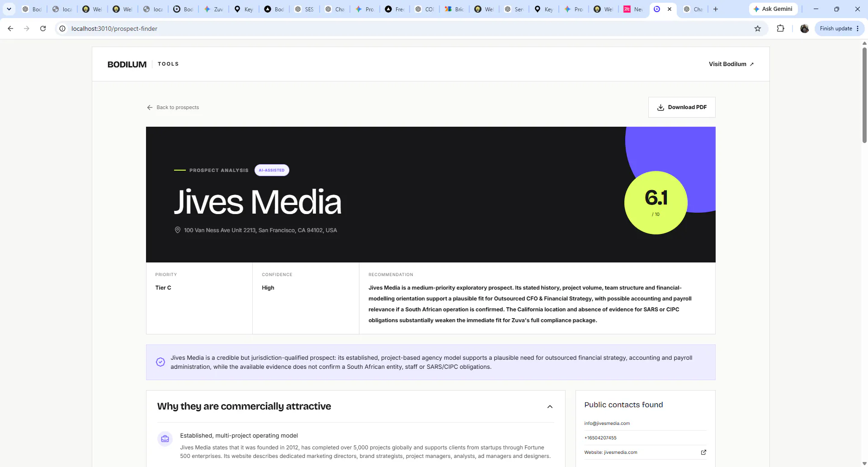868x467 pixels.
Task: View site information for localhost
Action: 62,29
